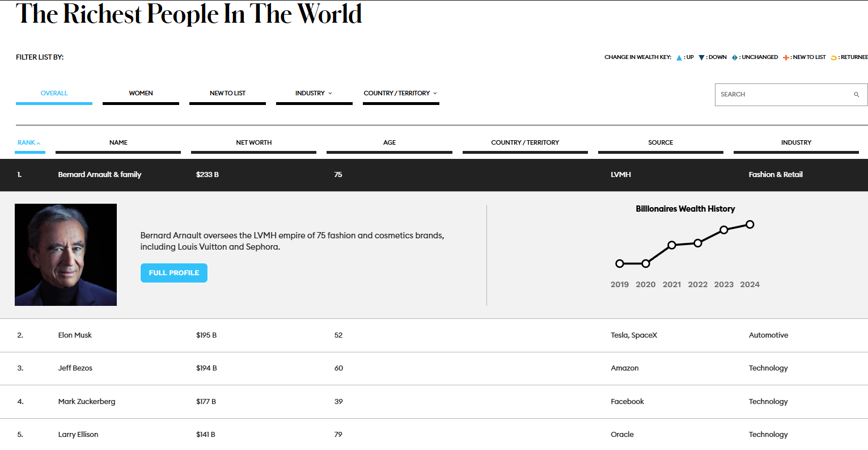Click the Amazon source cell
The height and width of the screenshot is (450, 868).
[x=625, y=368]
